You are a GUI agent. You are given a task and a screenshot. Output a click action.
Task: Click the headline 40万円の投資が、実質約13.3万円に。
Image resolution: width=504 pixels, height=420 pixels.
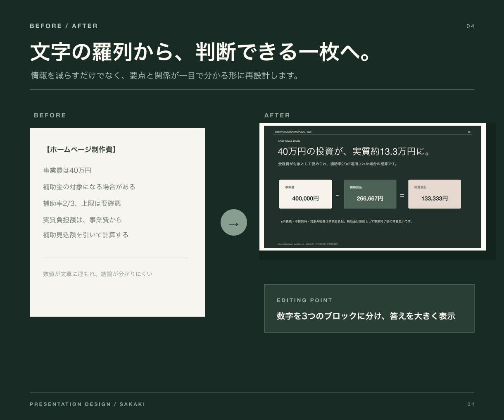(x=354, y=152)
